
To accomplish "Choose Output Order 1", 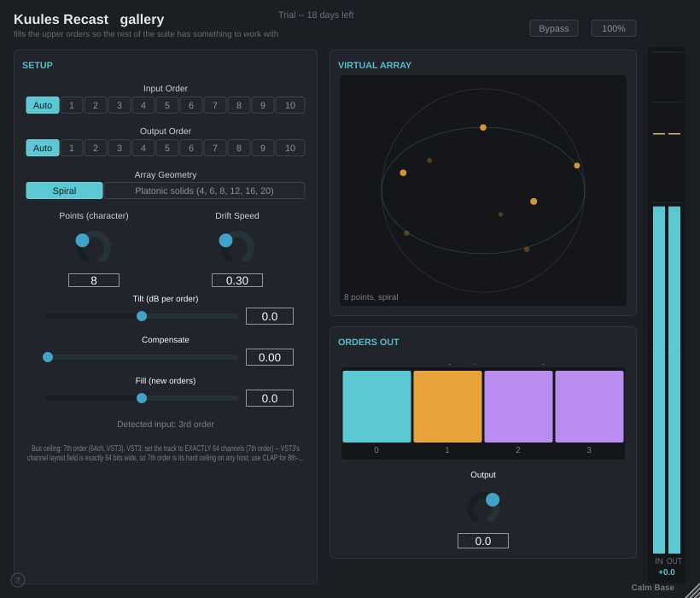I will tap(72, 148).
